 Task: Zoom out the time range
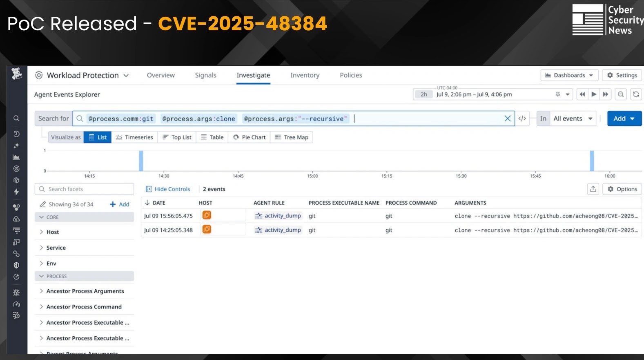tap(621, 94)
